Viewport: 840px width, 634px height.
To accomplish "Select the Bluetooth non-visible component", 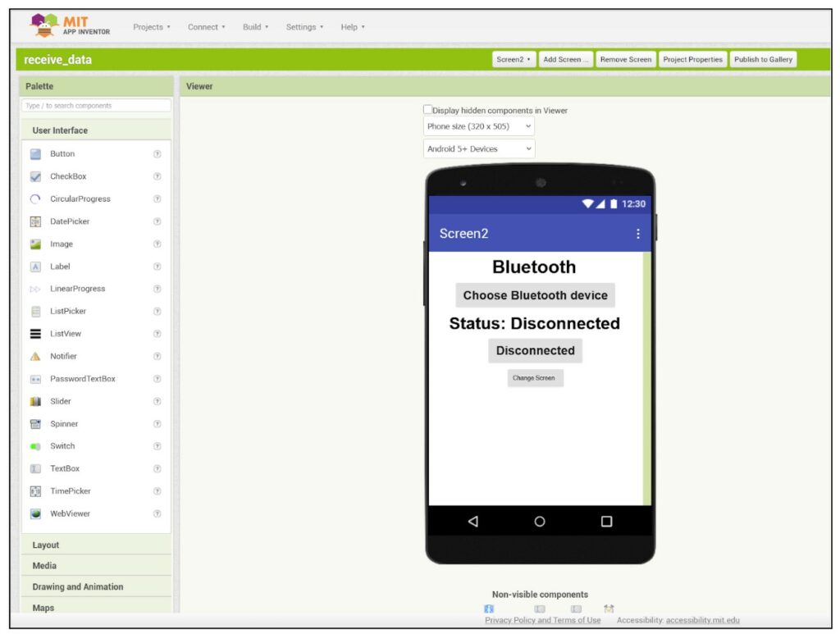I will (x=489, y=609).
